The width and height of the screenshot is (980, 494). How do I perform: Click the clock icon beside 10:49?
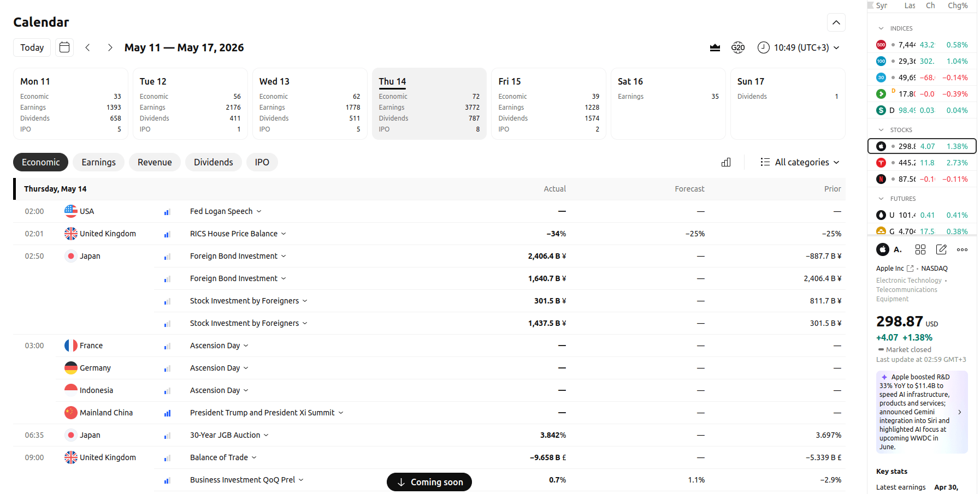coord(763,47)
